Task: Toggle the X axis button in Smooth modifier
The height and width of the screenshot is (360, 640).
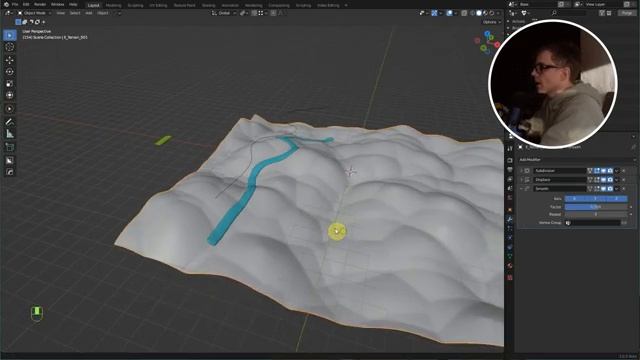Action: (575, 199)
